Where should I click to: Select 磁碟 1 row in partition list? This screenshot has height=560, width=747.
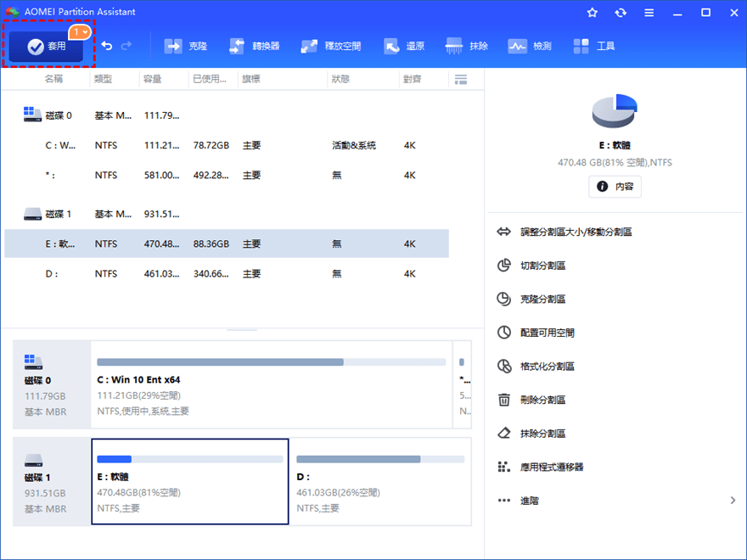tap(227, 214)
